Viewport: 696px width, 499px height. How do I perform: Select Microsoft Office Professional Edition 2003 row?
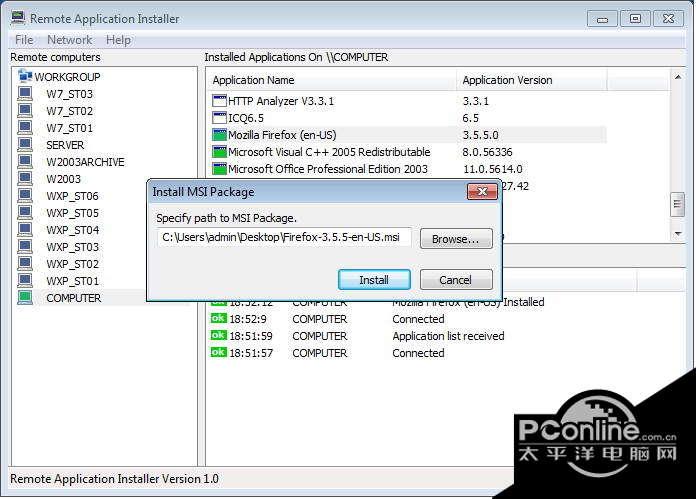tap(407, 169)
